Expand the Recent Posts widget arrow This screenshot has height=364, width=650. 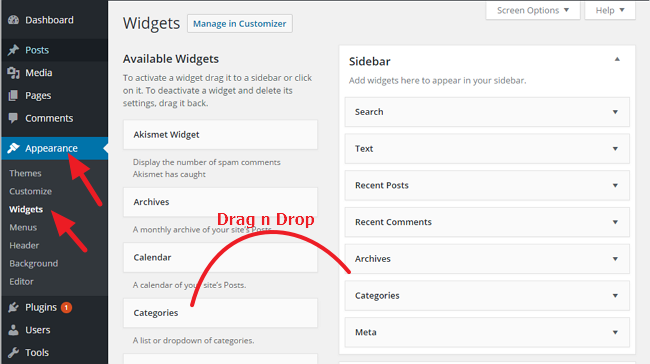[x=615, y=185]
